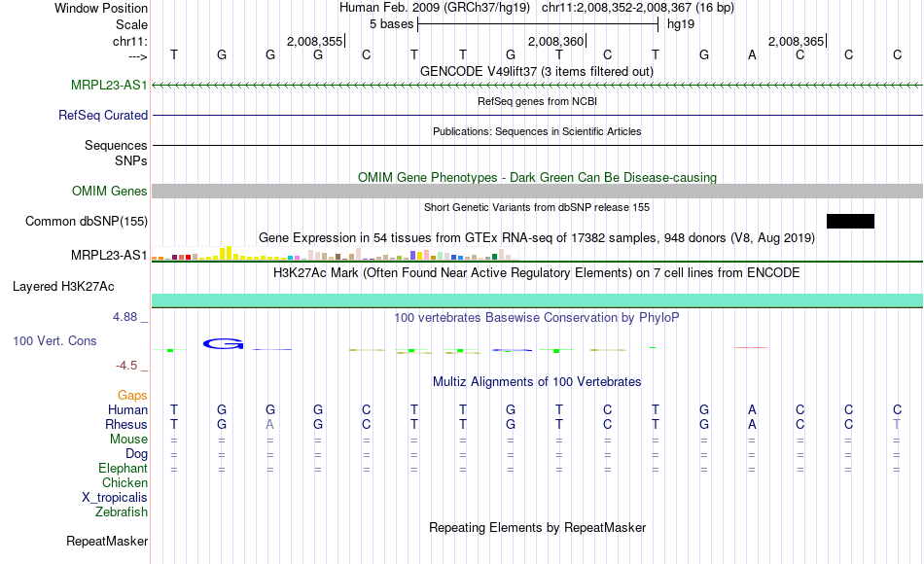Click the Common dbSNP(155) track label
The width and height of the screenshot is (924, 564).
pyautogui.click(x=87, y=221)
